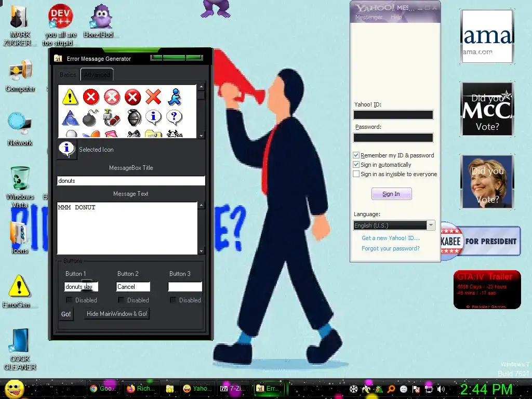Click the ama.com gadget thumbnail
This screenshot has height=399, width=532.
(487, 36)
